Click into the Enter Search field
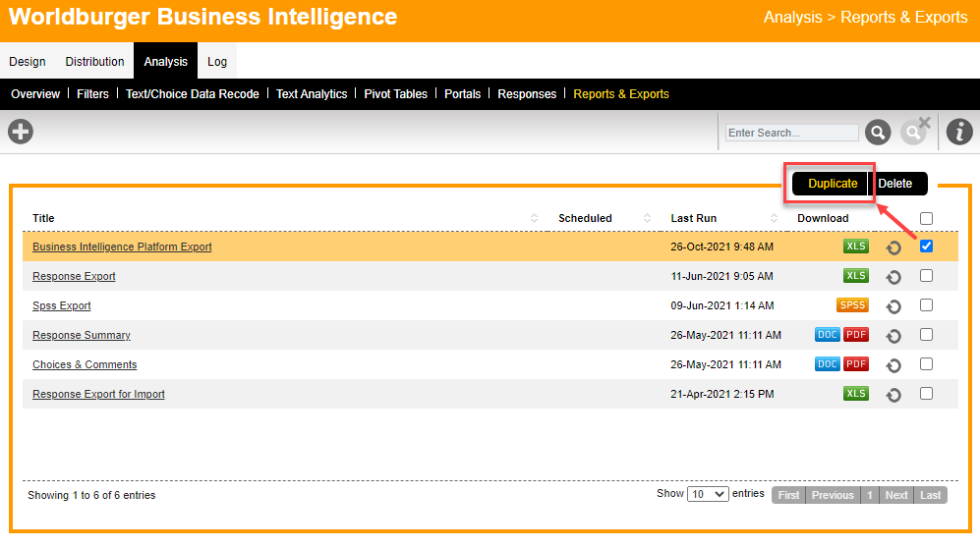This screenshot has width=980, height=549. click(x=791, y=133)
